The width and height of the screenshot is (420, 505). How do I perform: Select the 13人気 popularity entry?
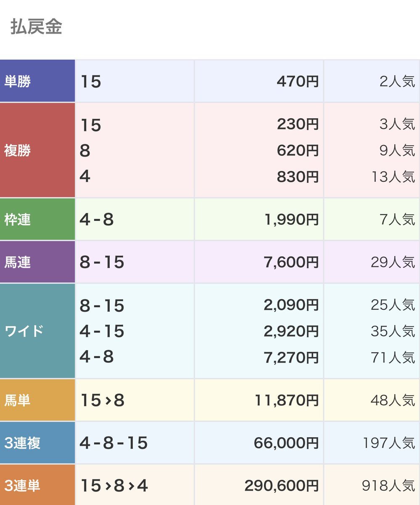[393, 176]
